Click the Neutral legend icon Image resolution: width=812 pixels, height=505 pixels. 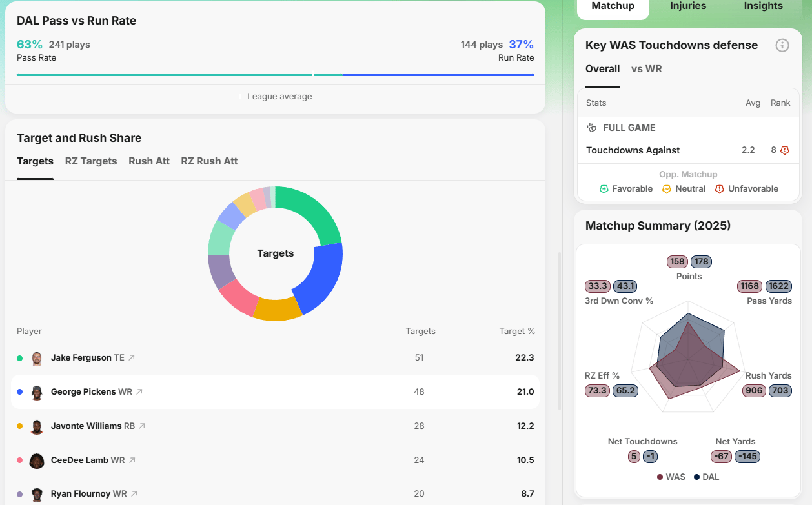point(667,189)
